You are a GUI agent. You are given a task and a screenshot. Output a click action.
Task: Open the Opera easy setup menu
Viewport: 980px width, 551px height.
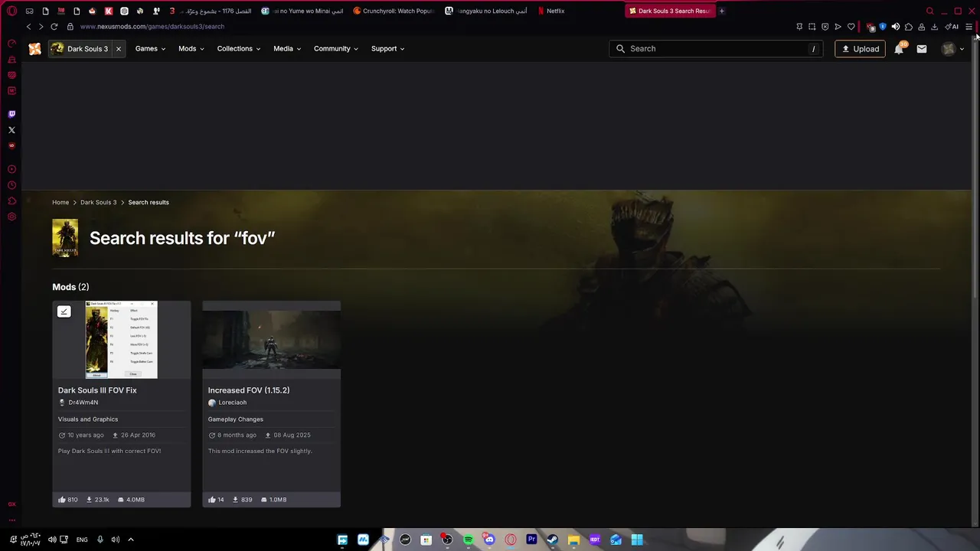pos(969,27)
